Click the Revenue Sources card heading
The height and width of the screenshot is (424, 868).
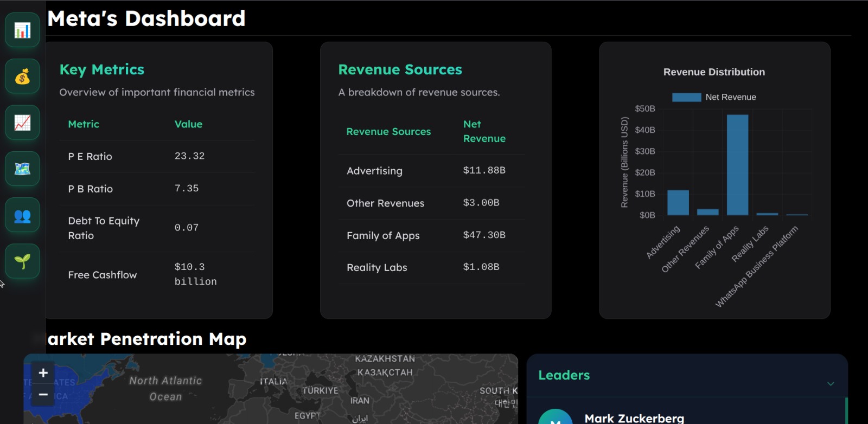400,69
